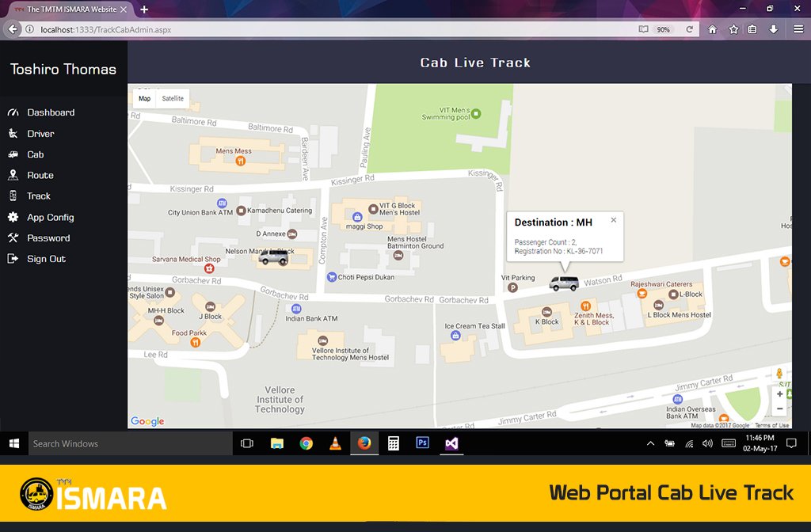Click the City Union Bank ATM marker
811x532 pixels.
pyautogui.click(x=222, y=203)
